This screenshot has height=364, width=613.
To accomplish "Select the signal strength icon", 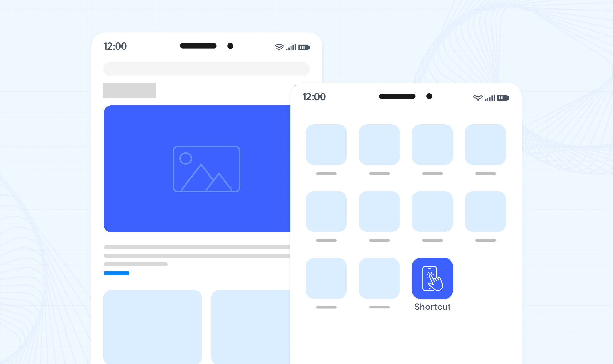I will [490, 97].
